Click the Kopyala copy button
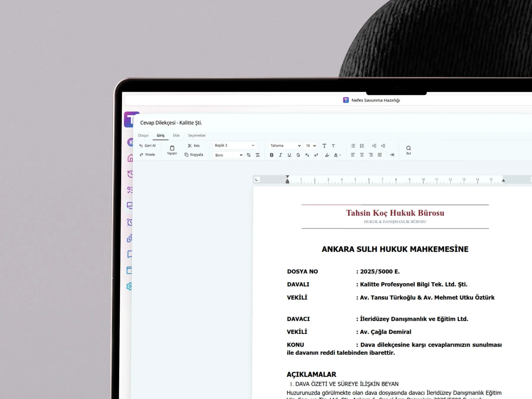The image size is (532, 399). click(x=194, y=154)
